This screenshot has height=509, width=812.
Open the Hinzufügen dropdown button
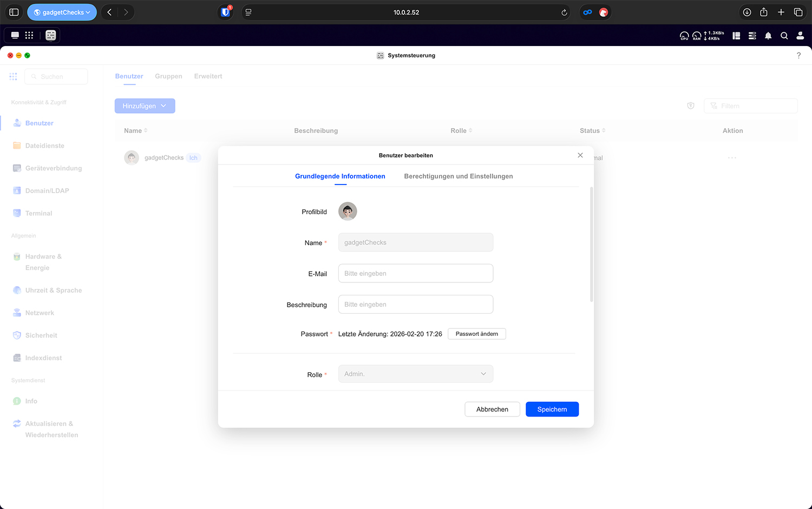[x=145, y=106]
